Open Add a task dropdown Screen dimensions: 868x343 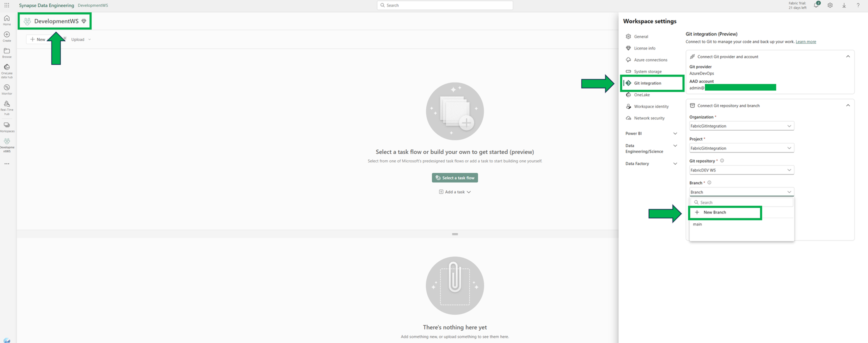(455, 192)
